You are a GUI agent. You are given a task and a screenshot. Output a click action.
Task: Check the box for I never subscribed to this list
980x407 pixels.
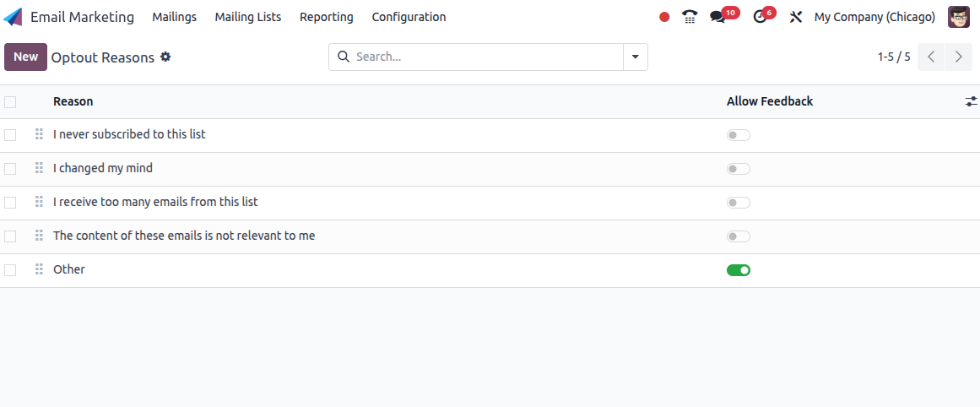[x=10, y=135]
